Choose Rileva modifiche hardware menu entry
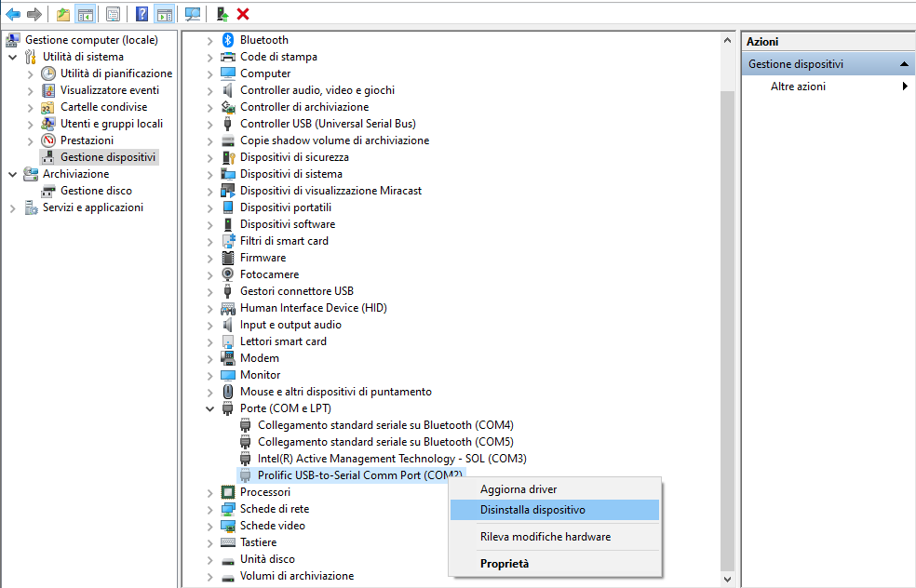 coord(555,537)
